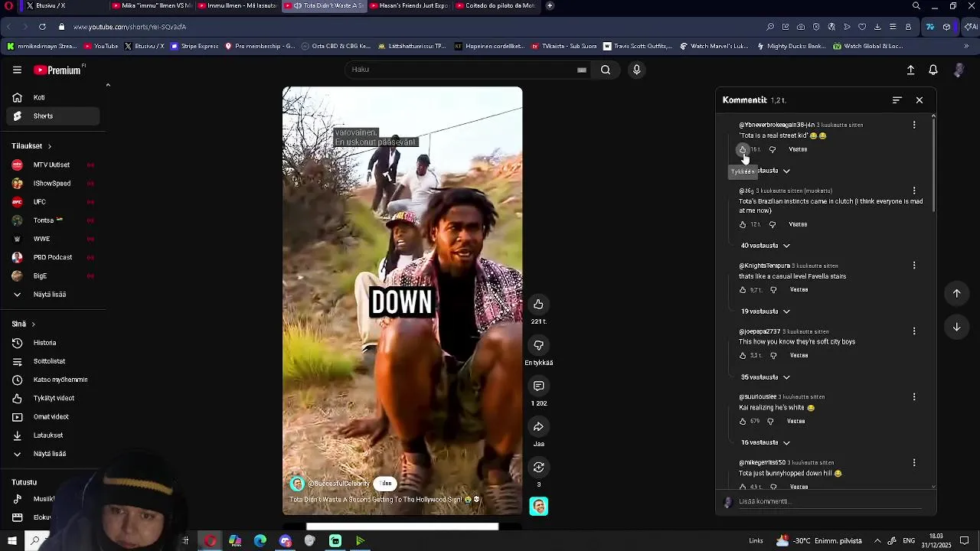Screen dimensions: 980x551
Task: Dislike the short (En tykkää)
Action: [x=538, y=345]
